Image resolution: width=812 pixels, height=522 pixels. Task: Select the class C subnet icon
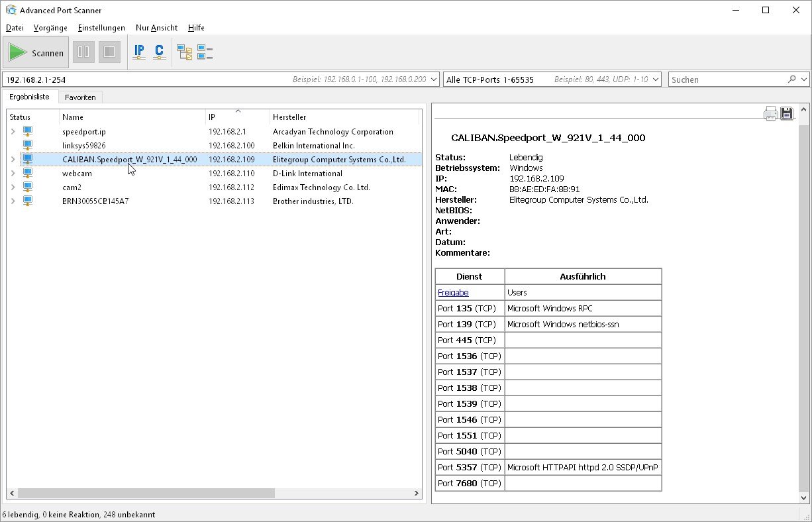tap(159, 52)
